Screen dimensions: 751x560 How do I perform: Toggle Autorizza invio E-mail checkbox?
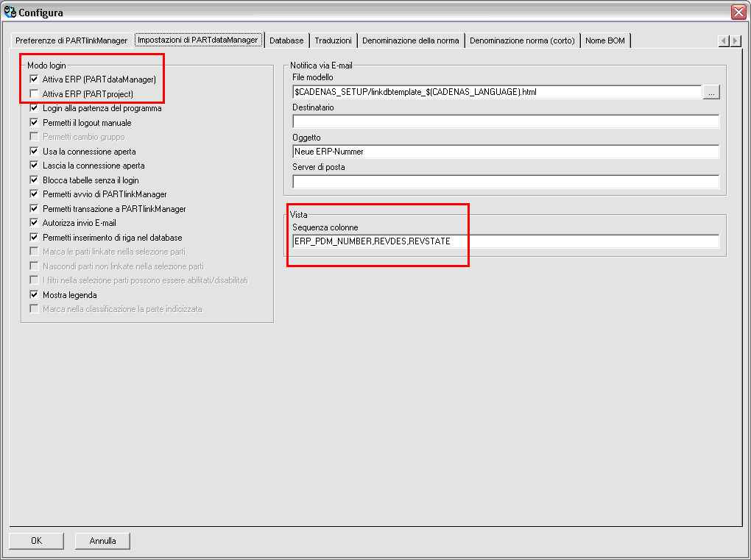point(34,222)
